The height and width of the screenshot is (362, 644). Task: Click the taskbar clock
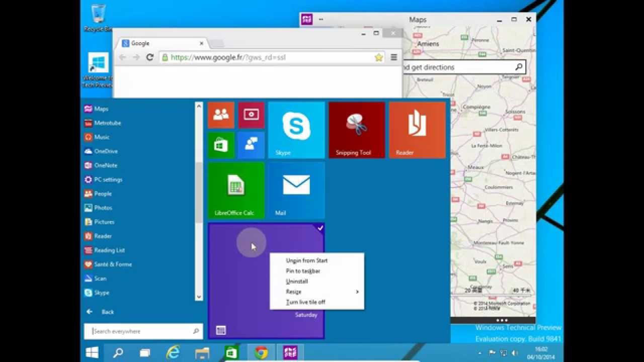click(x=541, y=353)
